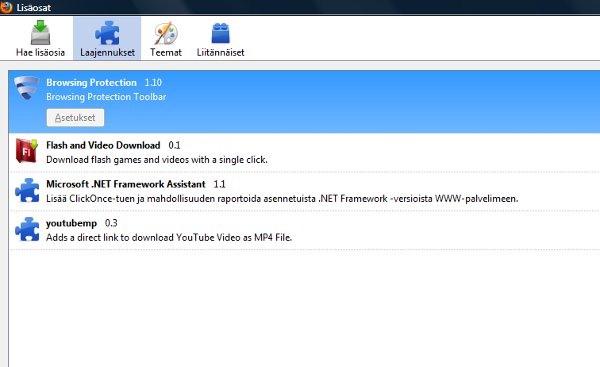The image size is (600, 367).
Task: Click the youtubemp puzzle piece icon
Action: [x=27, y=229]
